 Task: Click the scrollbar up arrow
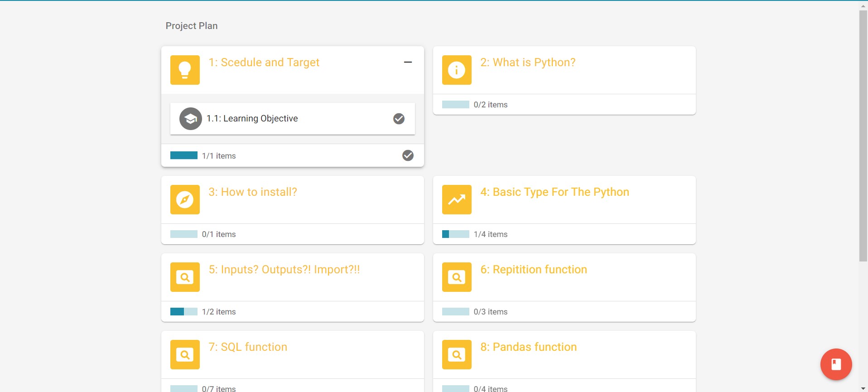[863, 6]
